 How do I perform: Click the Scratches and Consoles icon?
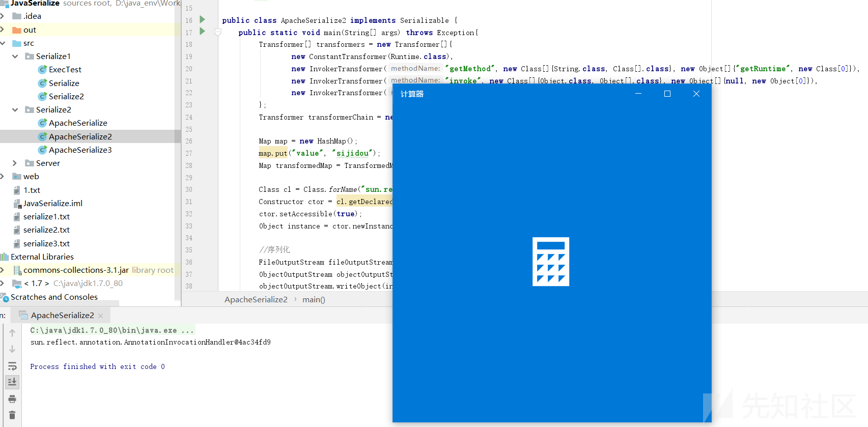tap(5, 297)
